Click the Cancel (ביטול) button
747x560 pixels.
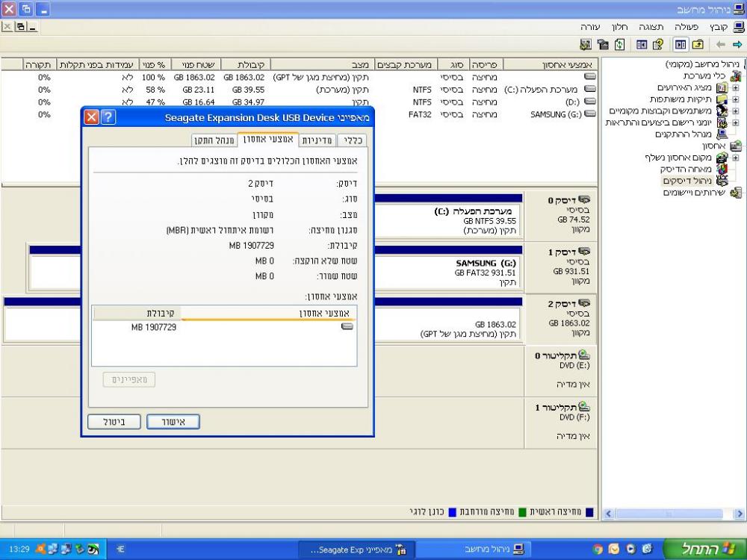[114, 422]
